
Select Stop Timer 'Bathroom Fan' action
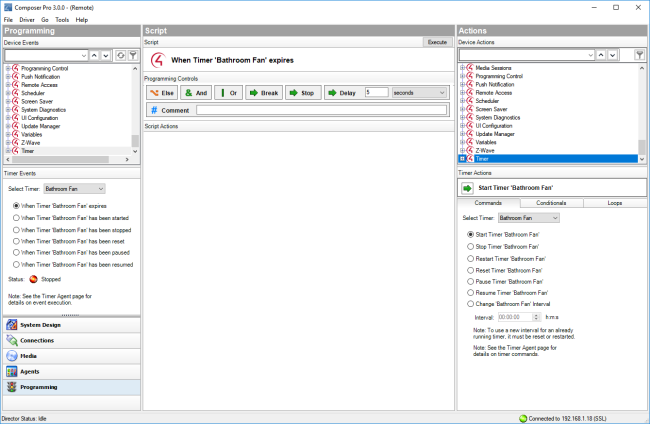click(471, 247)
